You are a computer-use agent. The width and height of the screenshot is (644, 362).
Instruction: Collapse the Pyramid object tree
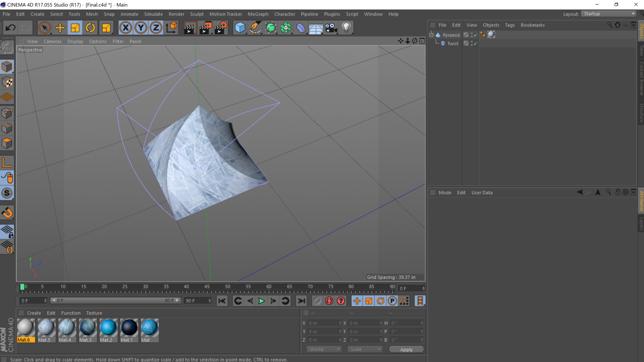coord(432,35)
